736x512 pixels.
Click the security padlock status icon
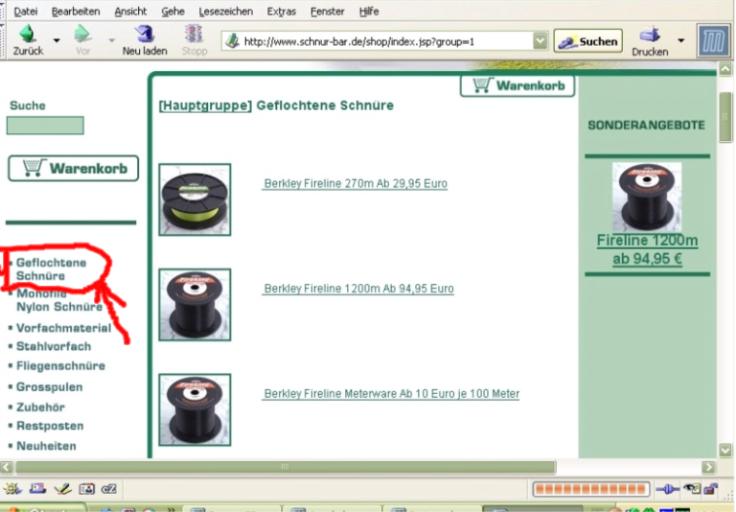[x=711, y=489]
